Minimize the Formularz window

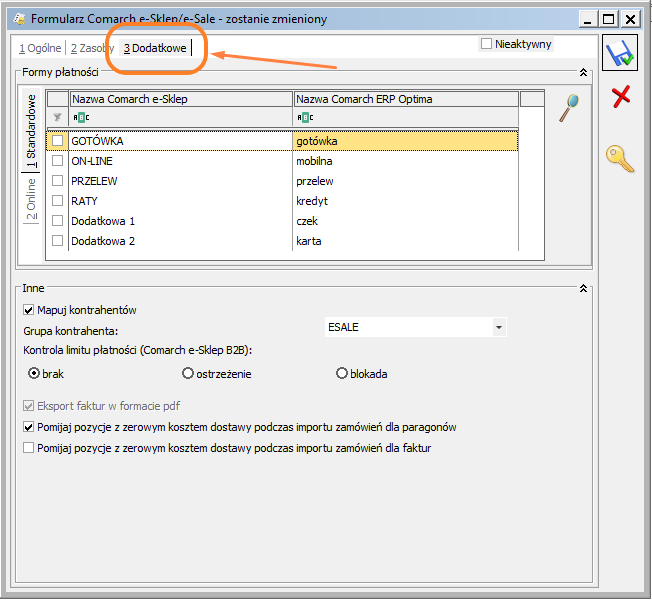[588, 19]
